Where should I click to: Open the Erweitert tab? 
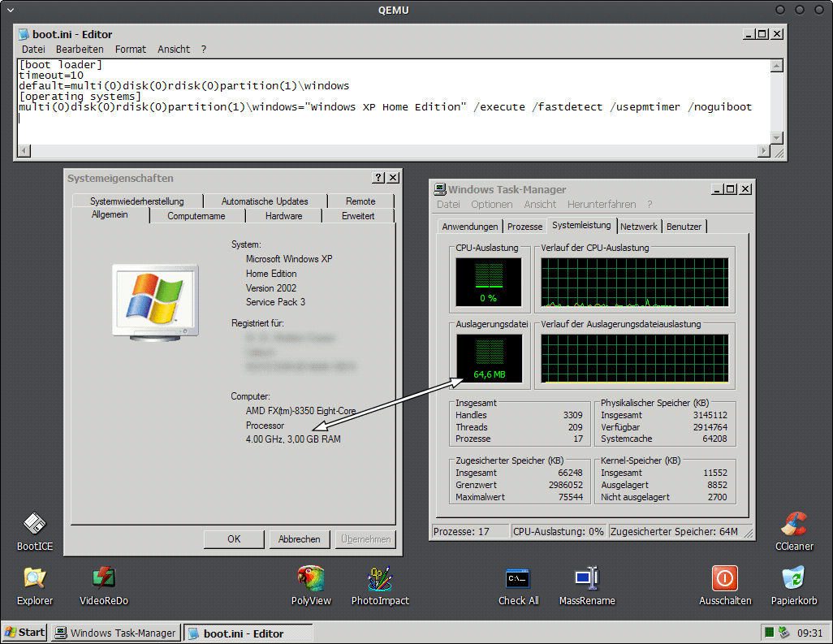click(358, 216)
